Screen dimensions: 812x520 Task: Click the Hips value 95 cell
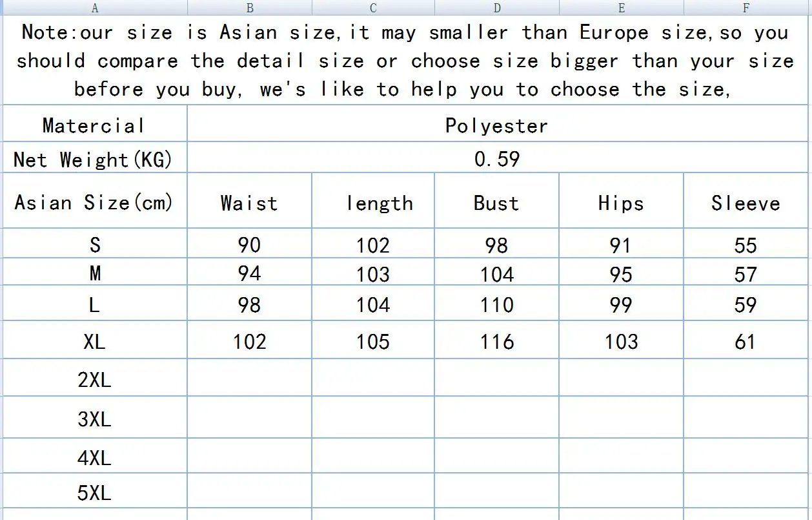click(621, 274)
